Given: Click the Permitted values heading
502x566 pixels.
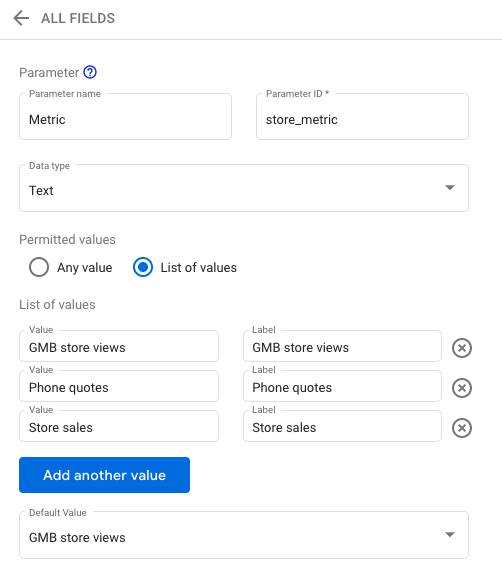Looking at the screenshot, I should (67, 240).
